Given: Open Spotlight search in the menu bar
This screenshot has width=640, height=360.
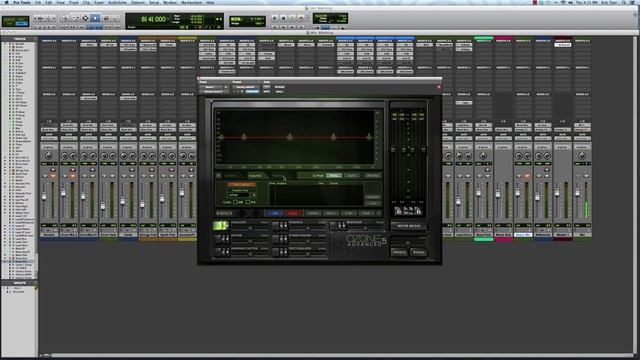Looking at the screenshot, I should click(624, 2).
